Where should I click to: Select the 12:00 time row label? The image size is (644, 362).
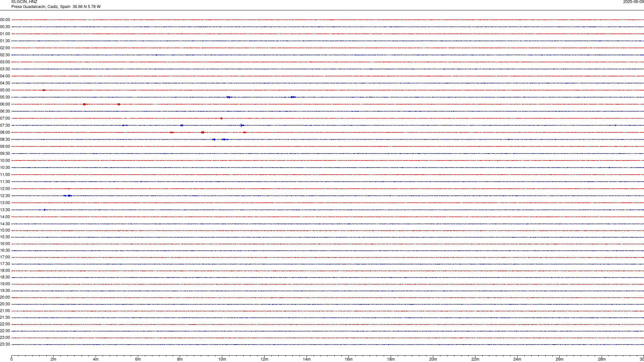5,189
